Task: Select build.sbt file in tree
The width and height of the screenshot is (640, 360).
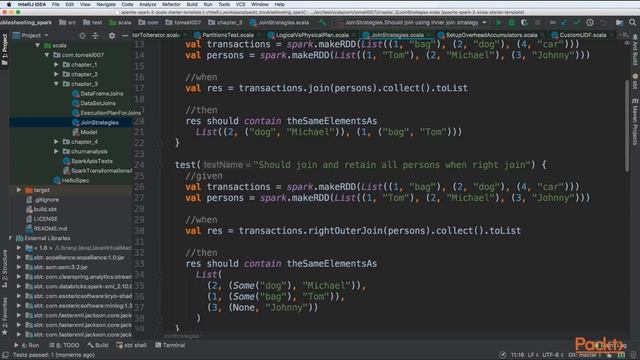Action: tap(42, 209)
